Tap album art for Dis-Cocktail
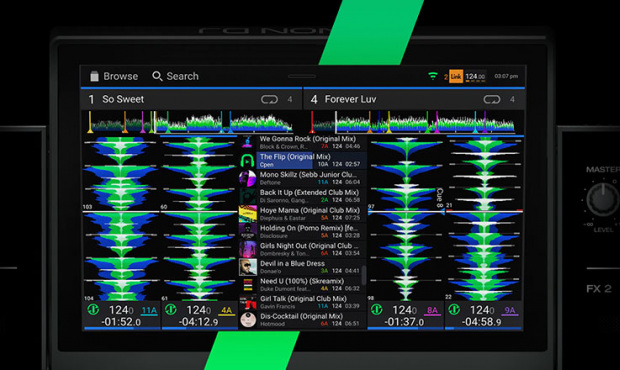 248,320
